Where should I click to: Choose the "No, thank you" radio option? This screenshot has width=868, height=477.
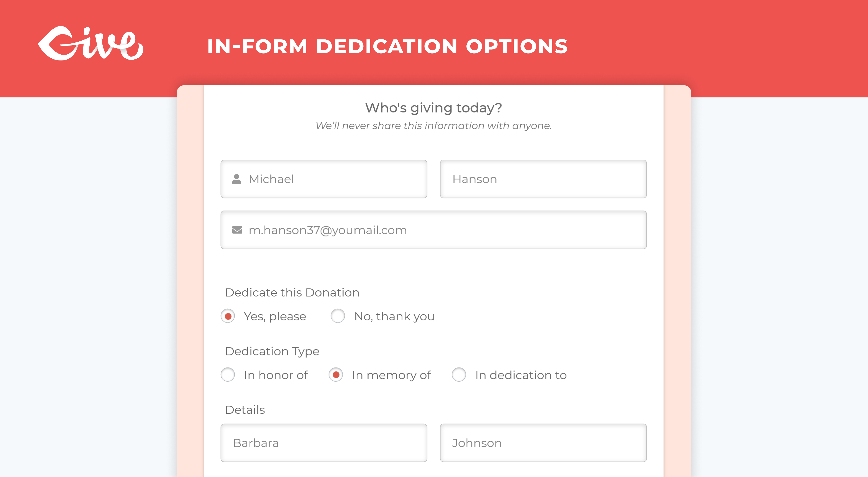pyautogui.click(x=338, y=316)
